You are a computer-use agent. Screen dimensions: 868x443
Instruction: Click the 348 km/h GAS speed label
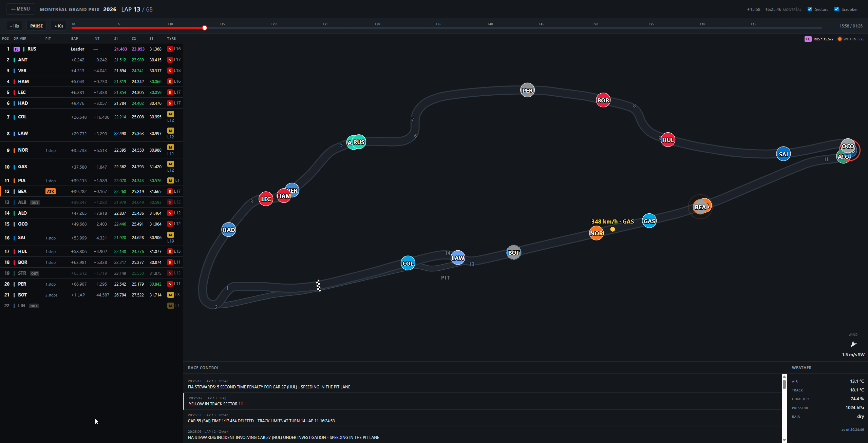click(612, 221)
